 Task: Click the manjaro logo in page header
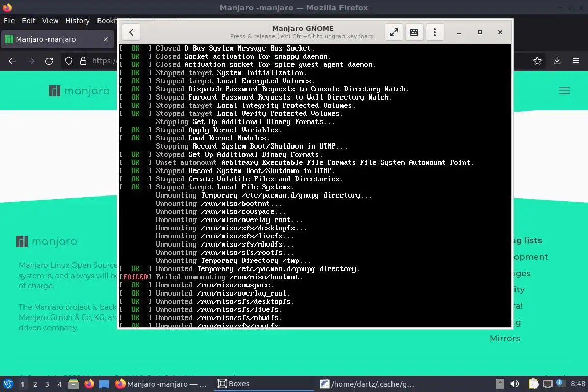[79, 91]
